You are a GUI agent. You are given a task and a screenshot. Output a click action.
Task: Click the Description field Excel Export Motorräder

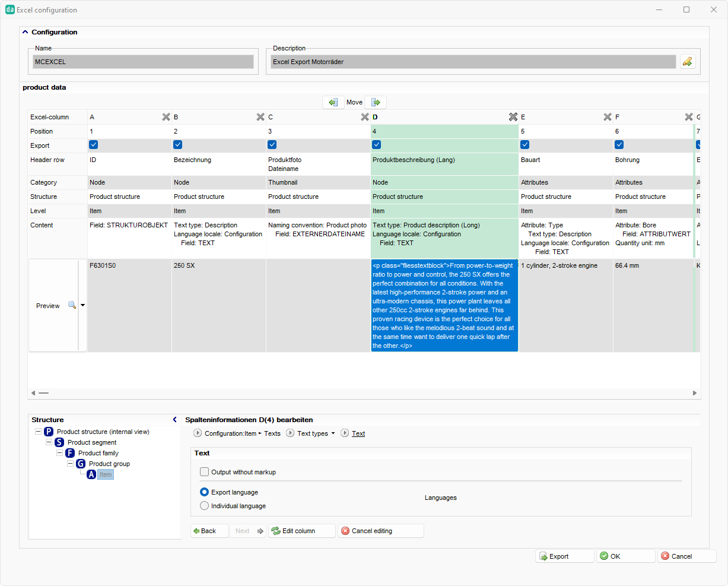473,62
